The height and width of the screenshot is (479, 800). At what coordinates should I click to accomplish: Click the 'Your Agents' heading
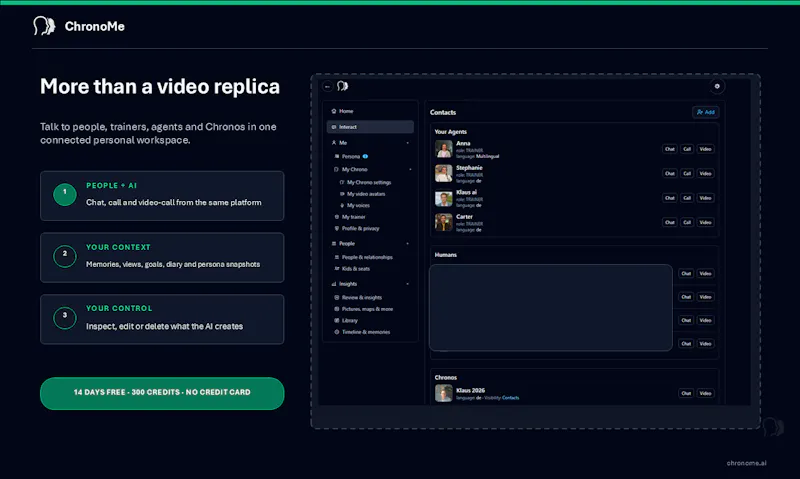(451, 132)
